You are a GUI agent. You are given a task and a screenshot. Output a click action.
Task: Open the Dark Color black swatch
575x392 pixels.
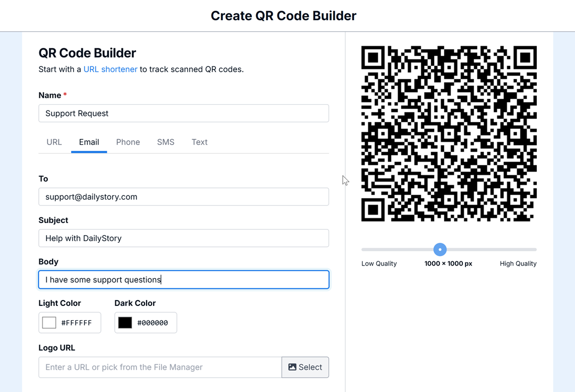125,322
